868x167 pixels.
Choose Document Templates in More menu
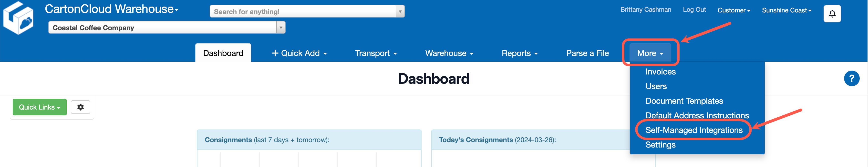coord(684,101)
